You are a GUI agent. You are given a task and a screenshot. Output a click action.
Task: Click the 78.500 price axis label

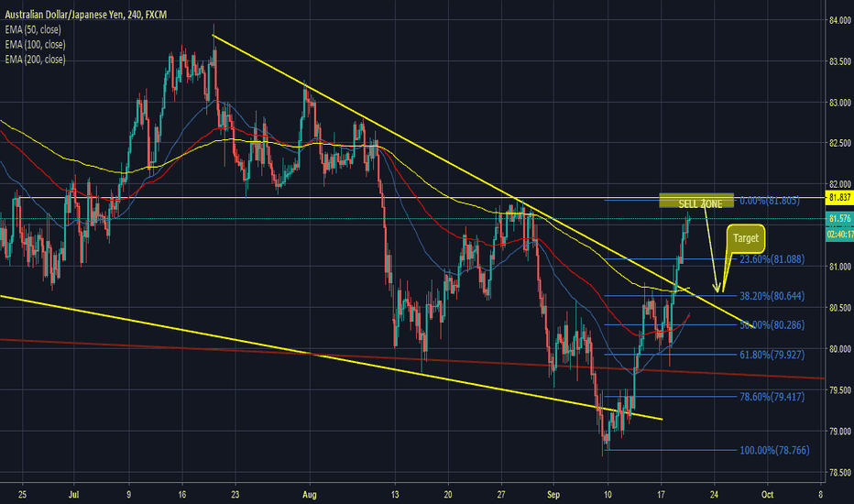840,473
